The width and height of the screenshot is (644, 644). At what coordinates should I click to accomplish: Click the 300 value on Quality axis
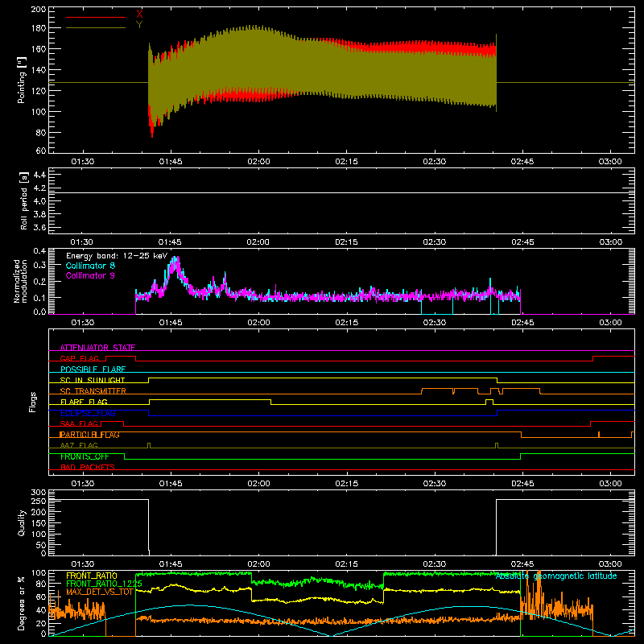click(39, 493)
